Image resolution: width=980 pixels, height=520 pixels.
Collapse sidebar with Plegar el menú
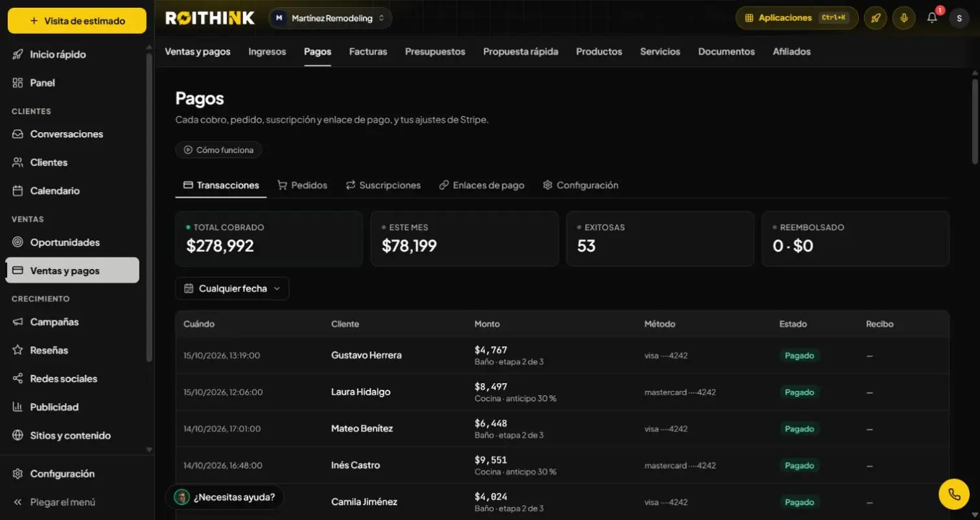click(72, 502)
